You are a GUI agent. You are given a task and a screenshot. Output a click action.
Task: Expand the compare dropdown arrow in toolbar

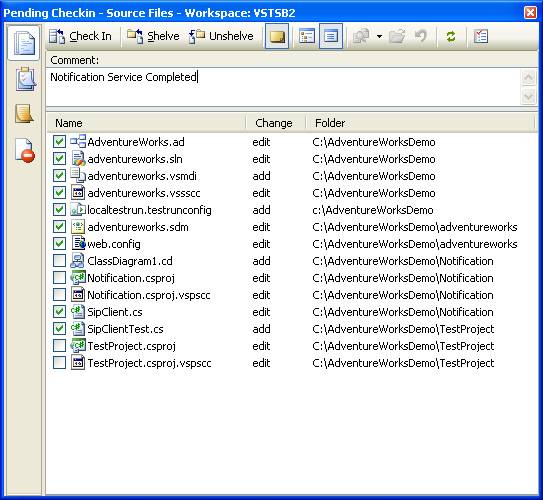380,36
